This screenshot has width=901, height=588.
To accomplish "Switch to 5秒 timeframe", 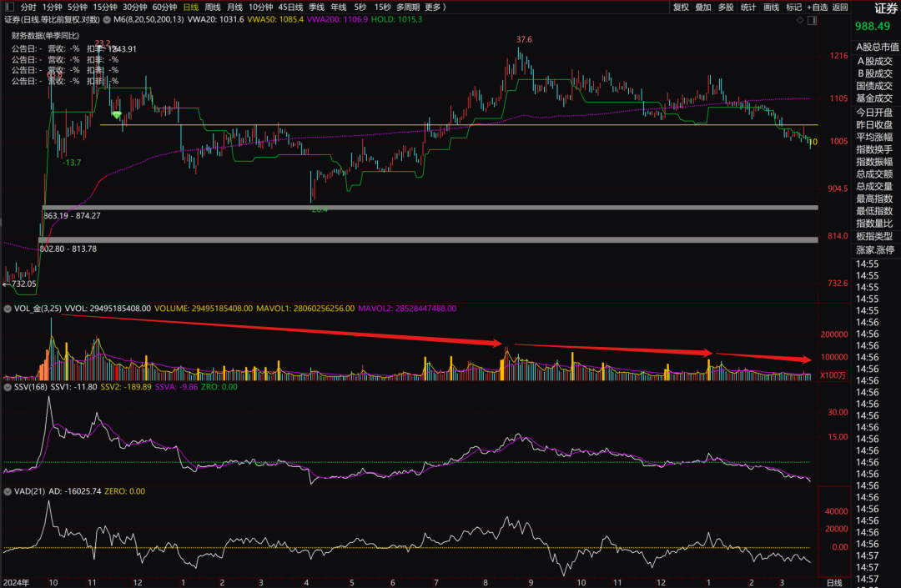I will (360, 8).
